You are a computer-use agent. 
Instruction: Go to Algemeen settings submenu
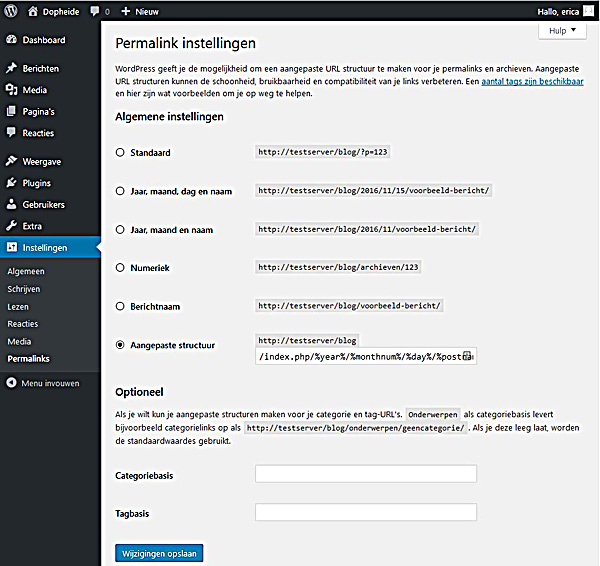[26, 271]
